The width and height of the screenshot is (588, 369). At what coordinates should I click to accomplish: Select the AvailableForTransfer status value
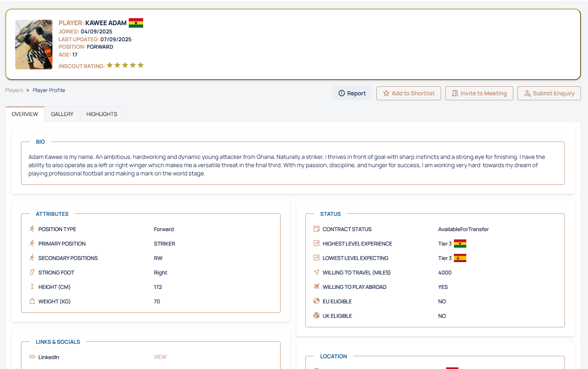coord(463,229)
